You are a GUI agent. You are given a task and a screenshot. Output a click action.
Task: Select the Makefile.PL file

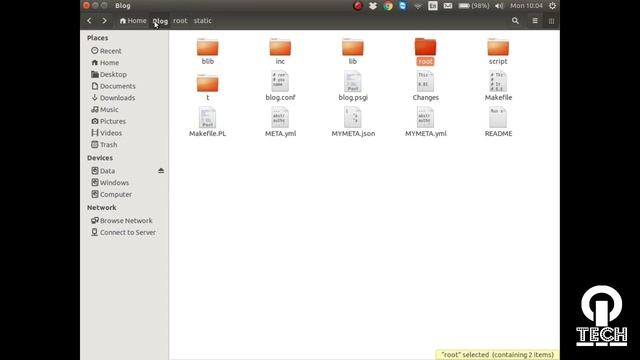pos(207,122)
